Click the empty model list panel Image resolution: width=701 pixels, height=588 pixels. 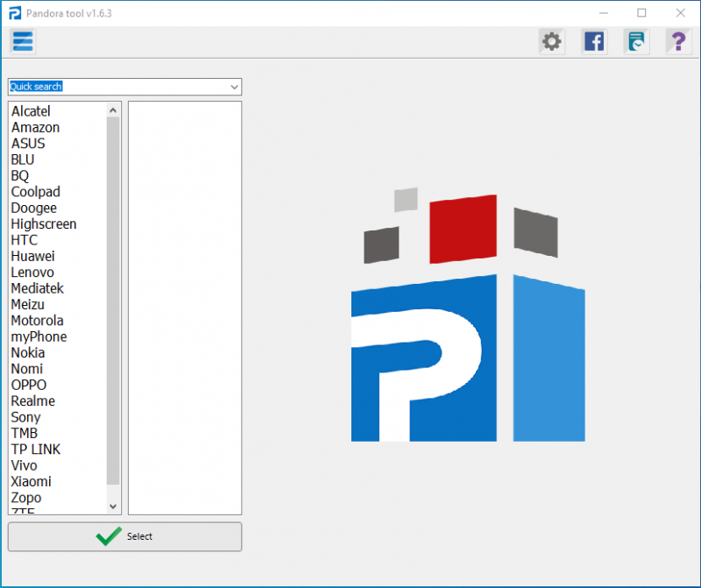click(x=184, y=307)
